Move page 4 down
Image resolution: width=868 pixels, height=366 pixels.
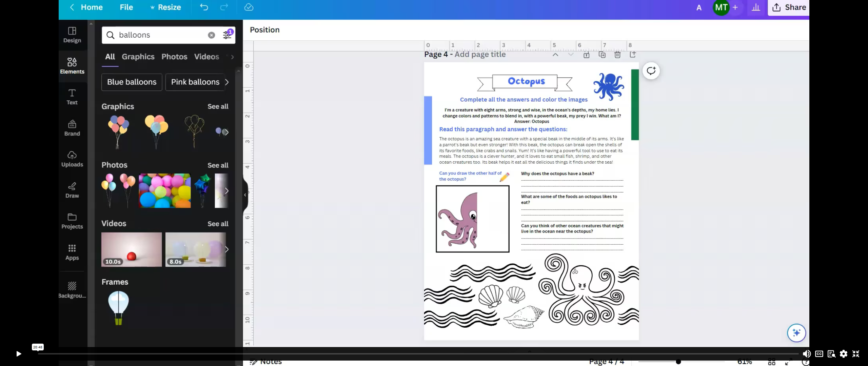[571, 55]
